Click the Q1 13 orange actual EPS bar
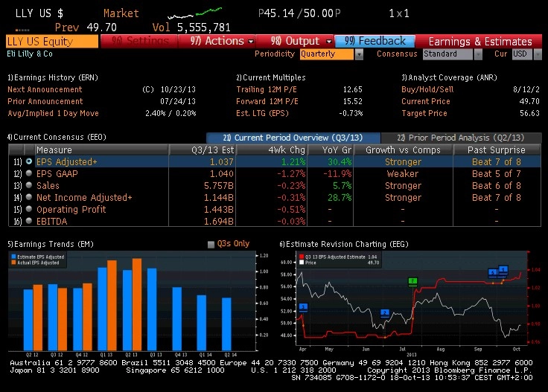The image size is (548, 392). pyautogui.click(x=112, y=306)
